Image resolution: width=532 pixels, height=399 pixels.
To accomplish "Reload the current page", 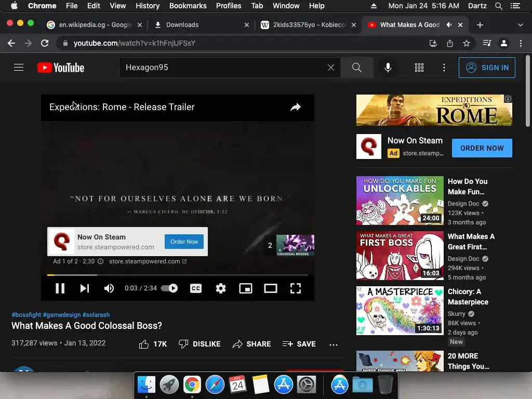I will (45, 43).
